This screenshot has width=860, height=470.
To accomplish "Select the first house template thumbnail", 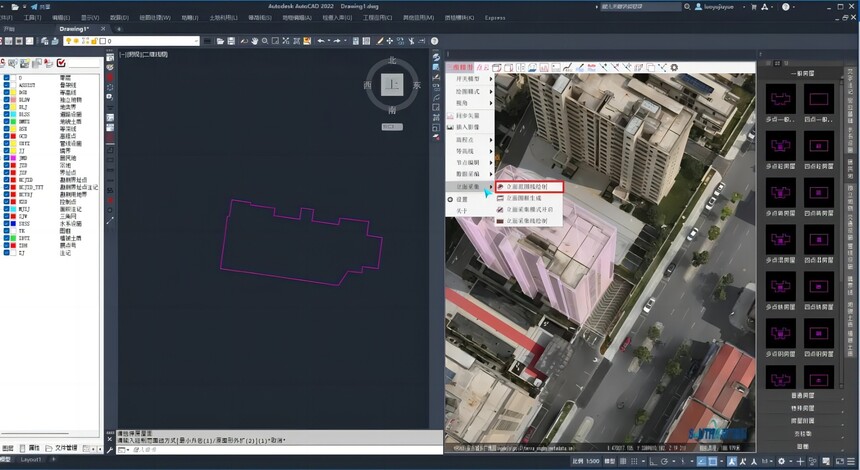I will coord(780,99).
